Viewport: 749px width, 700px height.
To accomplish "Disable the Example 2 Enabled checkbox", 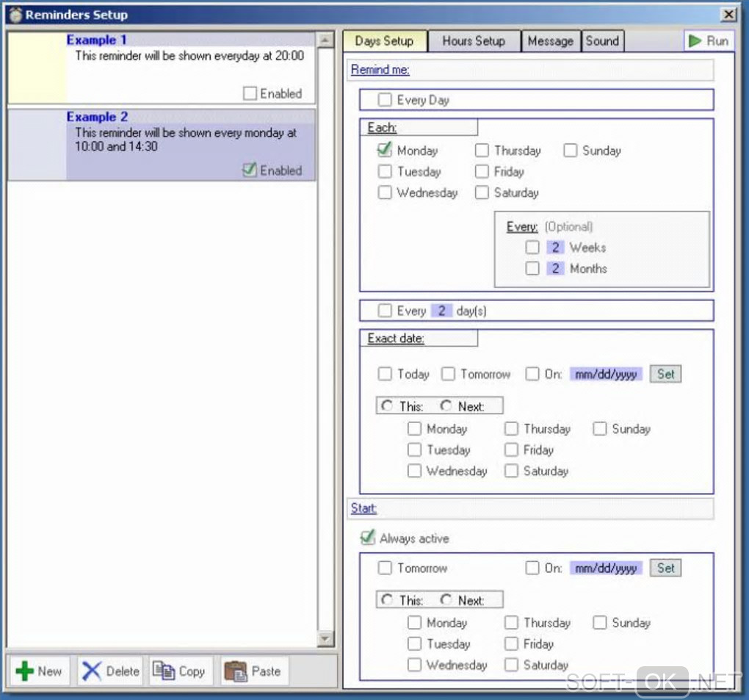I will pyautogui.click(x=250, y=170).
